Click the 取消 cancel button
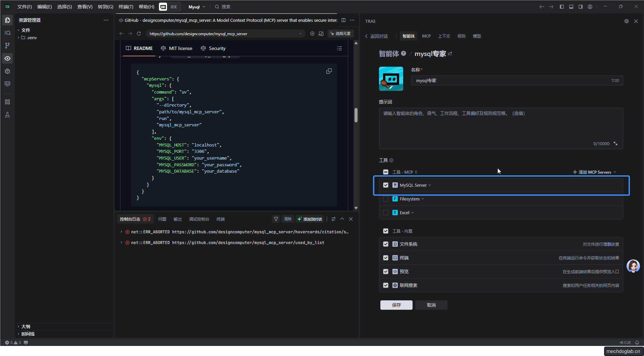The height and width of the screenshot is (356, 644). click(x=431, y=305)
